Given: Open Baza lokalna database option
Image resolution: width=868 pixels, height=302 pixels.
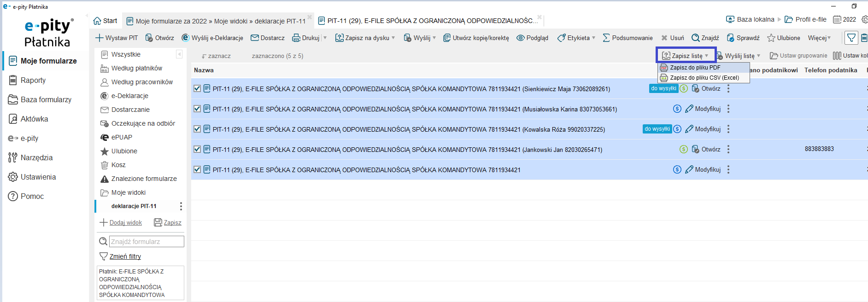Looking at the screenshot, I should coord(750,19).
